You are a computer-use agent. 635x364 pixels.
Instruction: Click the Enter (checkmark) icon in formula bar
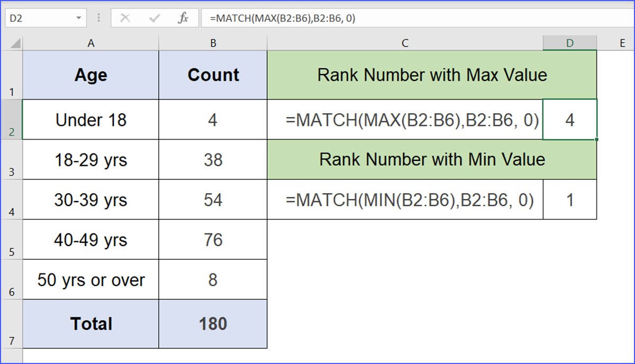[x=155, y=17]
